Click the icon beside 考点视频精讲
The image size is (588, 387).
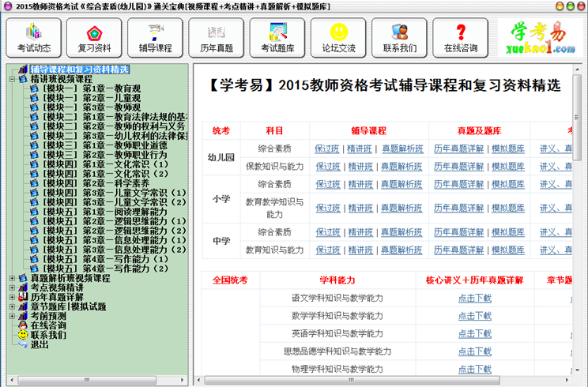(23, 287)
